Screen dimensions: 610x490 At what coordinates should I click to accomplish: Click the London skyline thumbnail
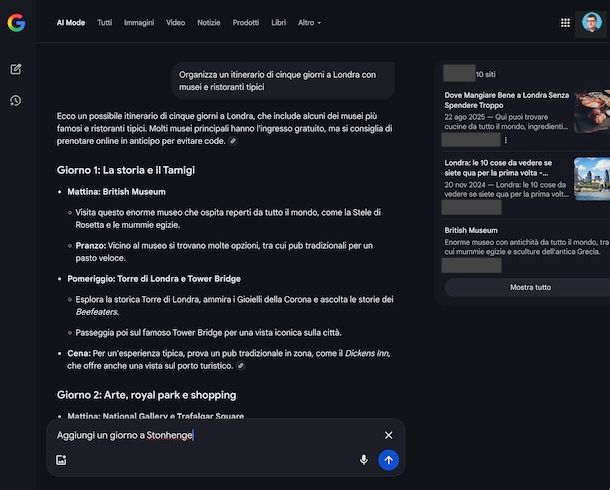click(592, 178)
